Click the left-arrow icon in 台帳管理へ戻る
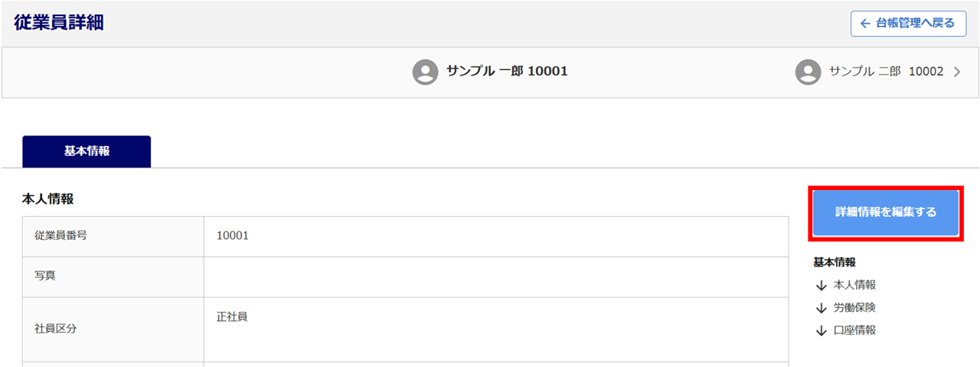 (865, 24)
